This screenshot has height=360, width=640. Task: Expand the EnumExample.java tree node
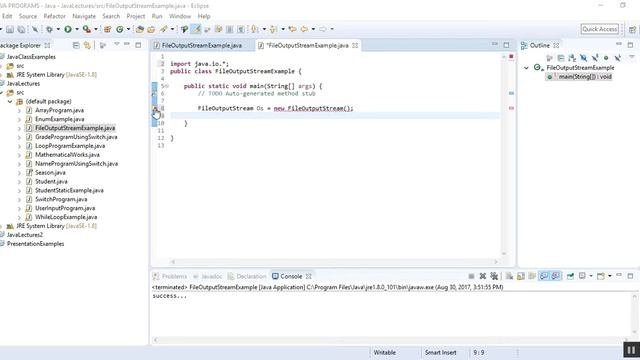[x=19, y=119]
